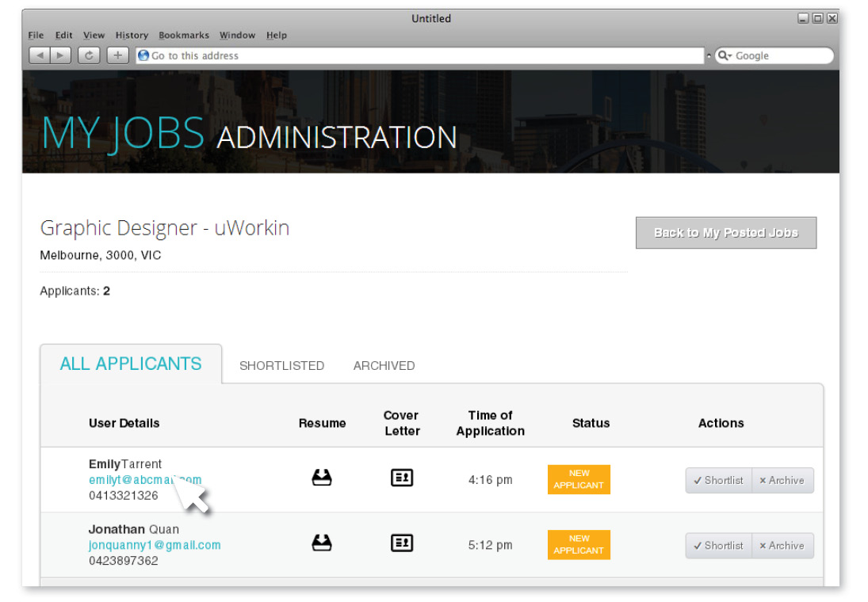Open Jonathan Quan's cover letter icon
Image resolution: width=868 pixels, height=602 pixels.
[x=402, y=543]
